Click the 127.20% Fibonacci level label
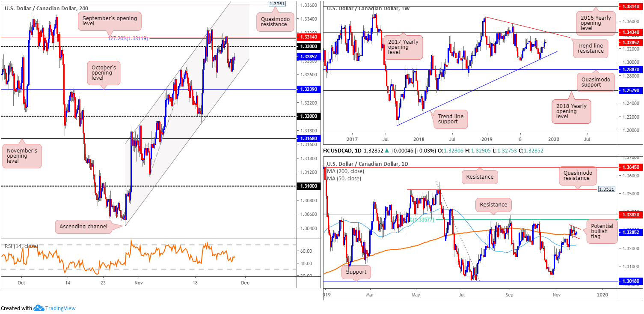The image size is (644, 314). [128, 38]
